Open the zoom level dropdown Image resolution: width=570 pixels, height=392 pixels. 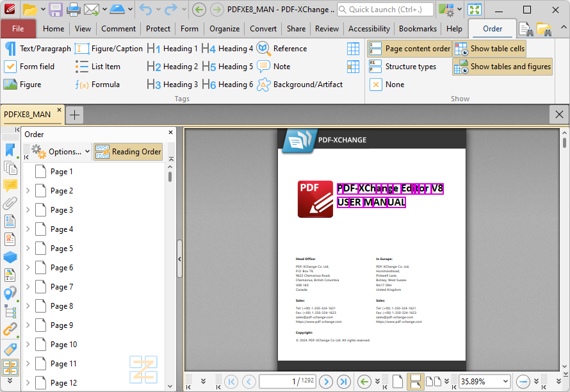pos(506,382)
